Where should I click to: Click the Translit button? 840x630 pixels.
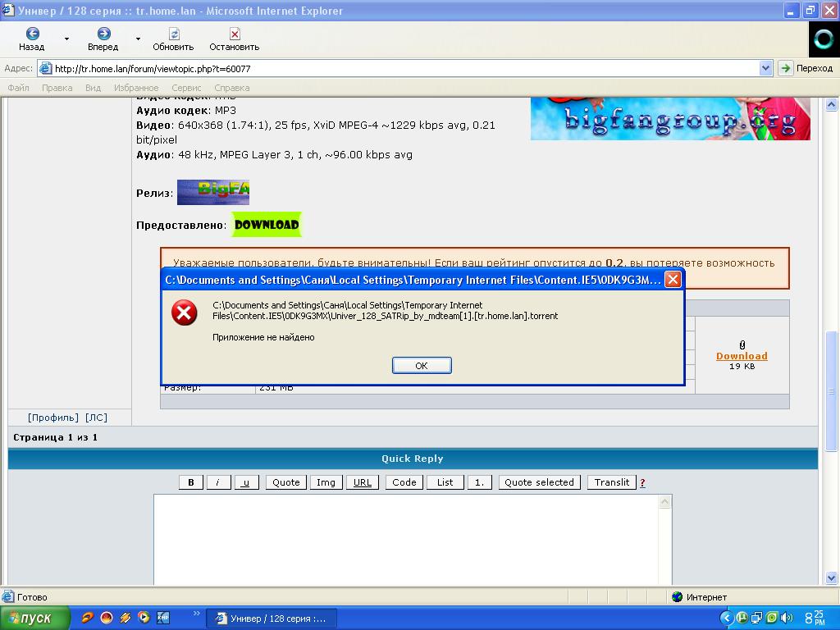[x=612, y=482]
